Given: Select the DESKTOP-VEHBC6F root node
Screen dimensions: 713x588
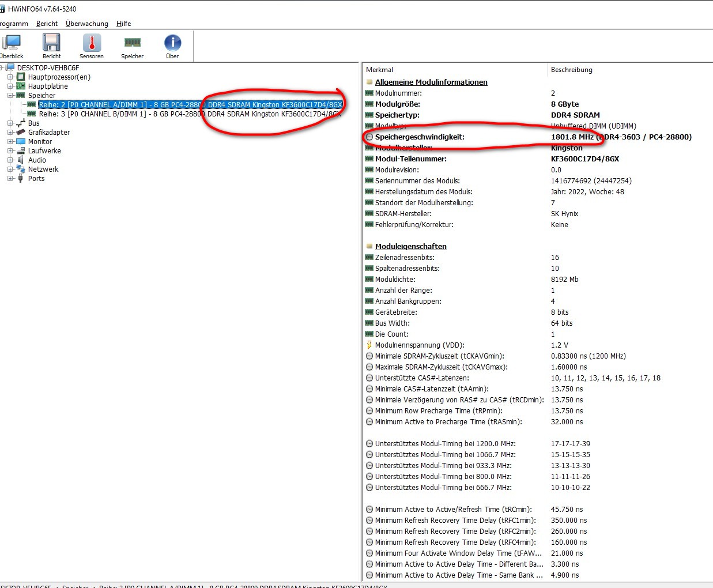Looking at the screenshot, I should [x=48, y=67].
